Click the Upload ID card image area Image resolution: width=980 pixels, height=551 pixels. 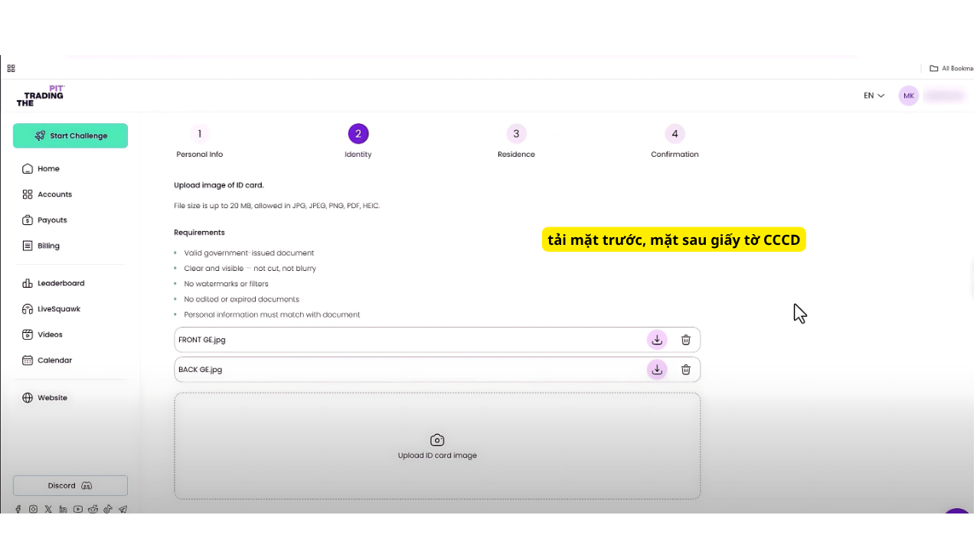coord(437,446)
